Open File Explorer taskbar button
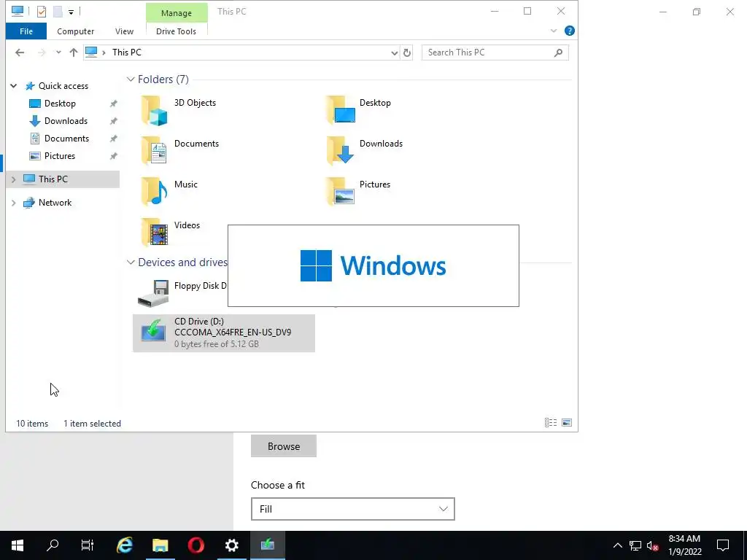 [160, 545]
